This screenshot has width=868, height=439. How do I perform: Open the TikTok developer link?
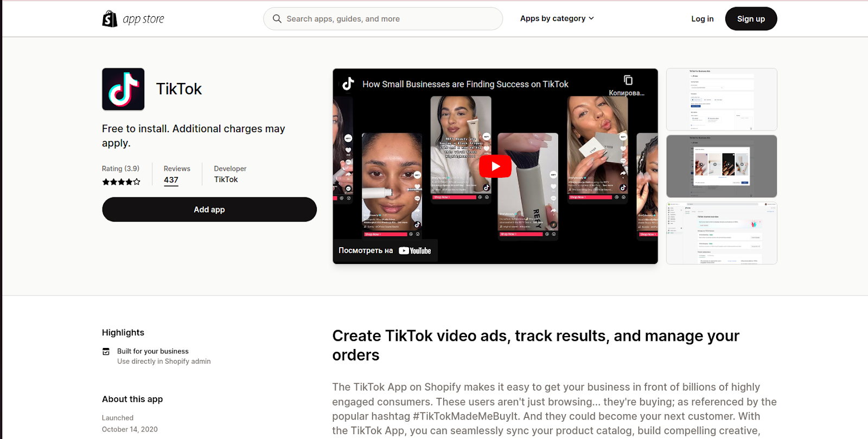226,179
